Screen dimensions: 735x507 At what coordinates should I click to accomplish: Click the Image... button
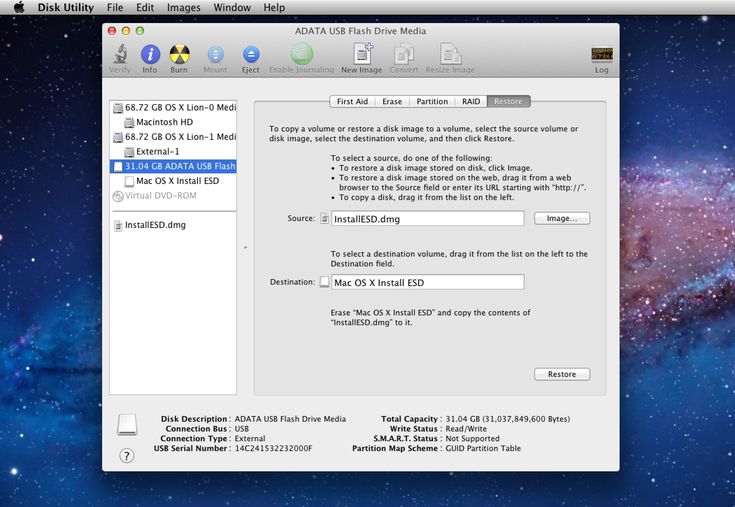coord(562,218)
